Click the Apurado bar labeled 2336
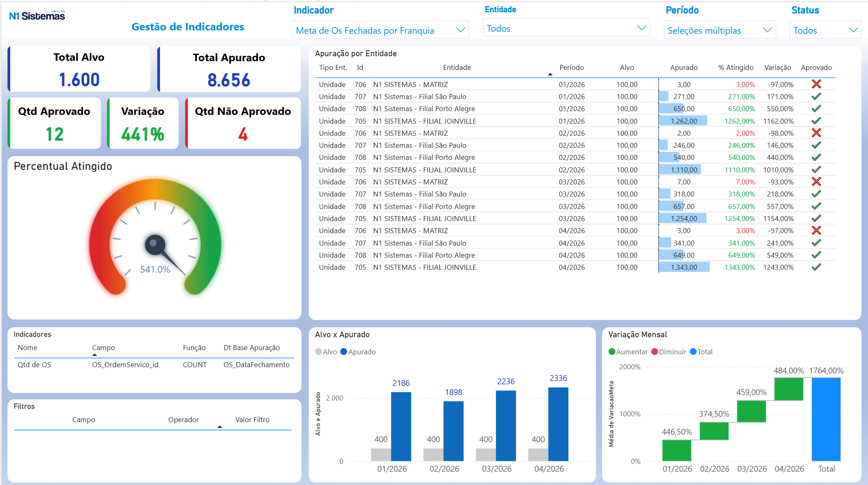 (558, 424)
